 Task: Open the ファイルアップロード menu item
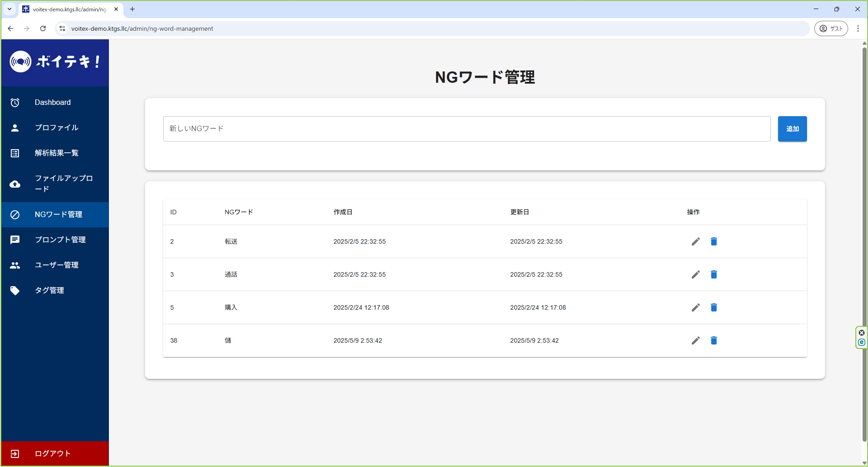point(55,184)
